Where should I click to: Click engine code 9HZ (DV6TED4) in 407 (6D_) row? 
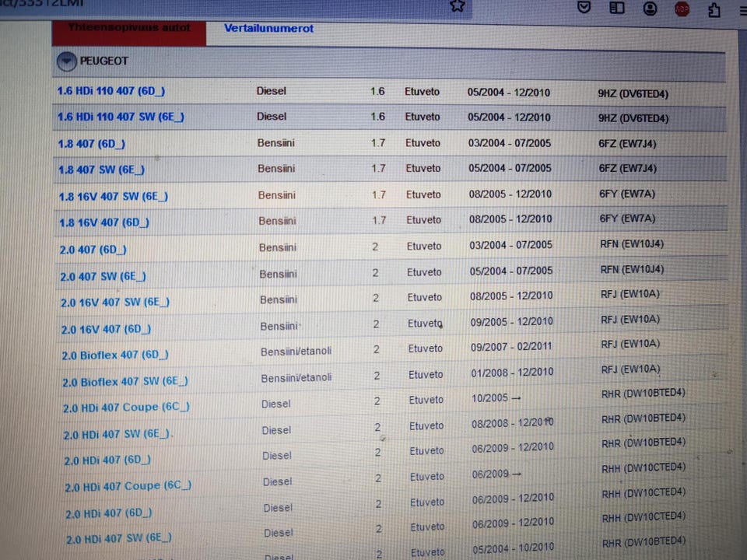tap(633, 94)
